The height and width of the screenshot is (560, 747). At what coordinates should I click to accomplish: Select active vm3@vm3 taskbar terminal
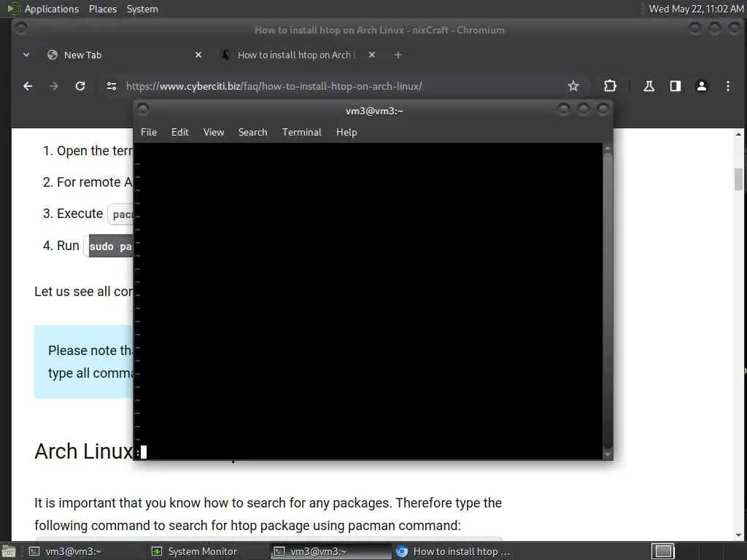330,551
